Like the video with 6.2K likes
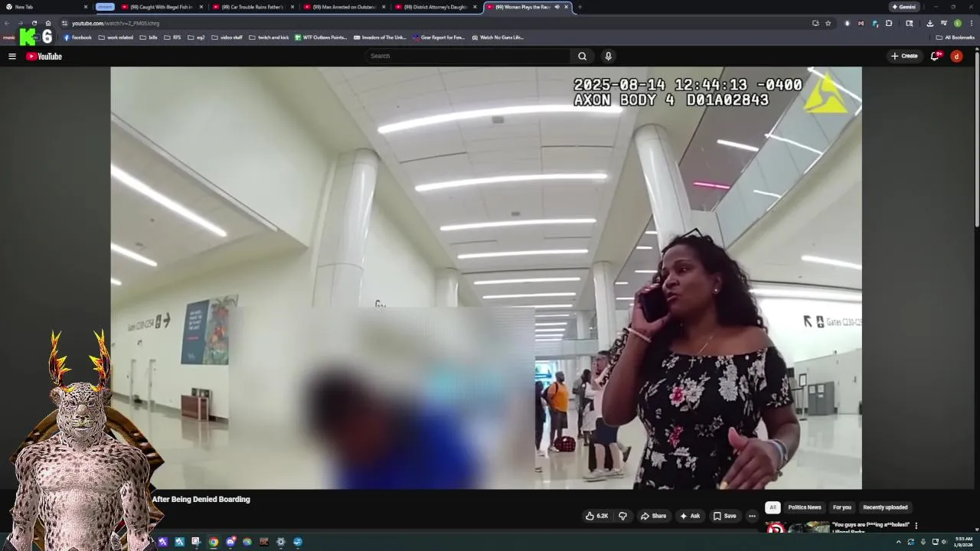Screen dimensions: 980x551 [x=597, y=516]
